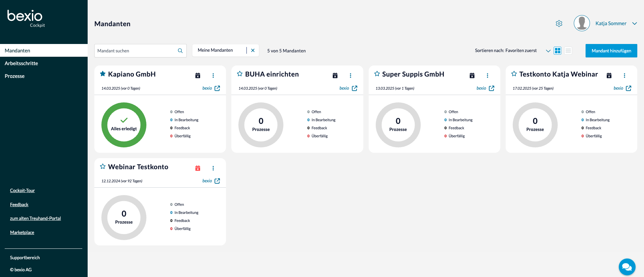Click the Mandant hinzufügen button
The width and height of the screenshot is (644, 277).
[611, 51]
